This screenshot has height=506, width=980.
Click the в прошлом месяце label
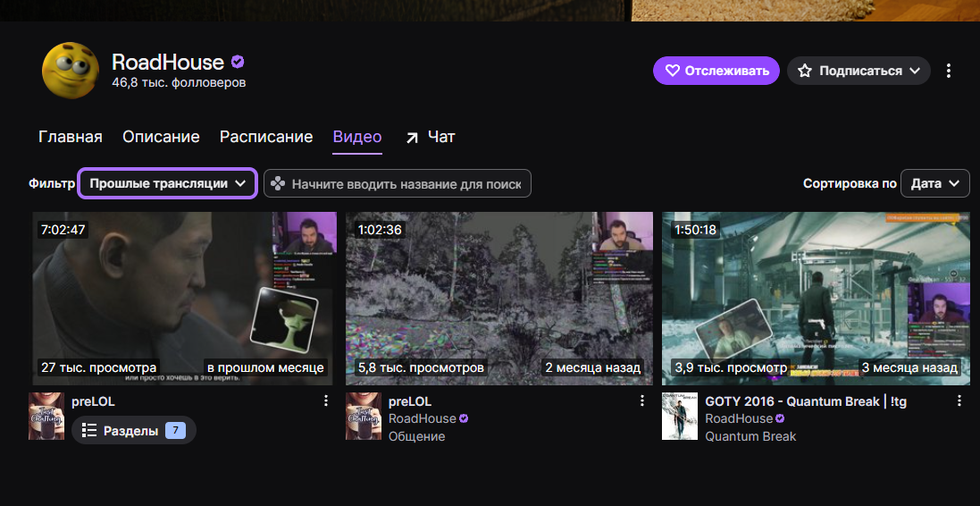tap(265, 367)
